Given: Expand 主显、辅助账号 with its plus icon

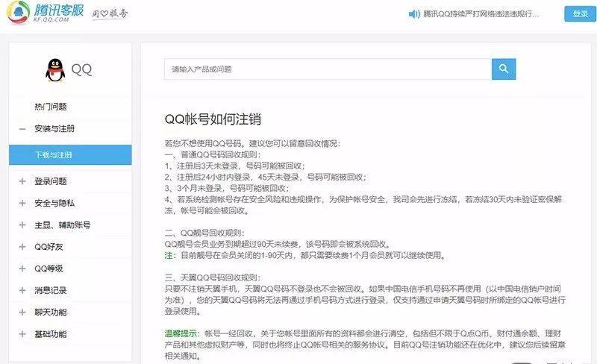Looking at the screenshot, I should (22, 225).
